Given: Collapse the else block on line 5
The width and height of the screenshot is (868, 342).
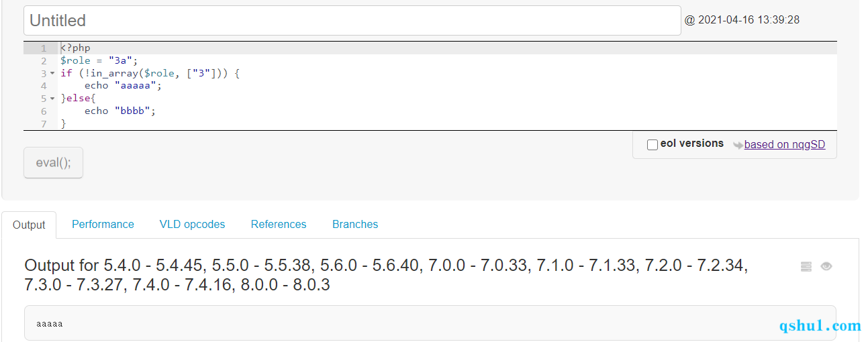Looking at the screenshot, I should pos(52,99).
